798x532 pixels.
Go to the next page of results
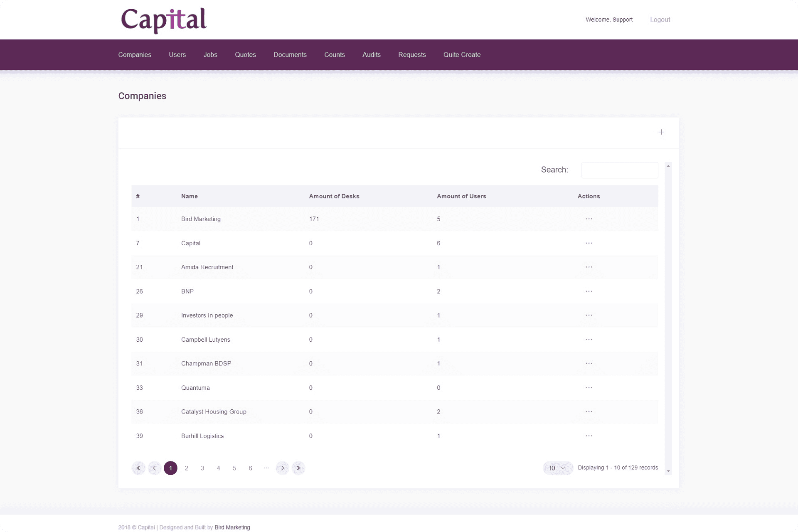(x=283, y=468)
